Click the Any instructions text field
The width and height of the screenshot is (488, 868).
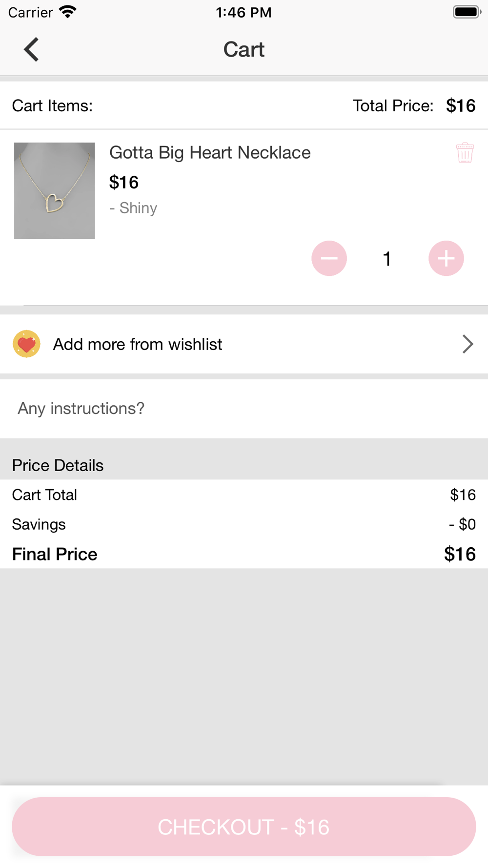pos(244,409)
